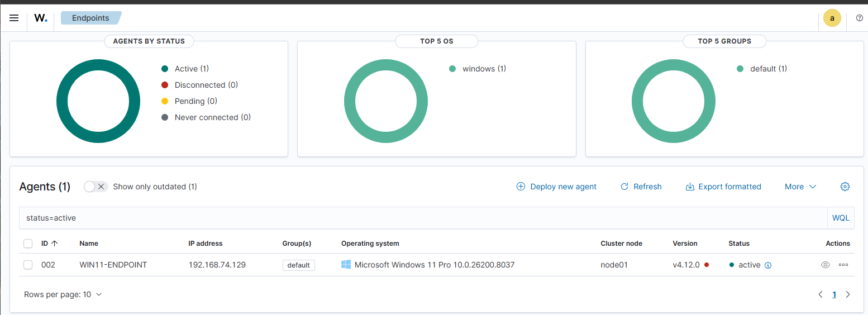Toggle Show only outdated switch

[96, 187]
